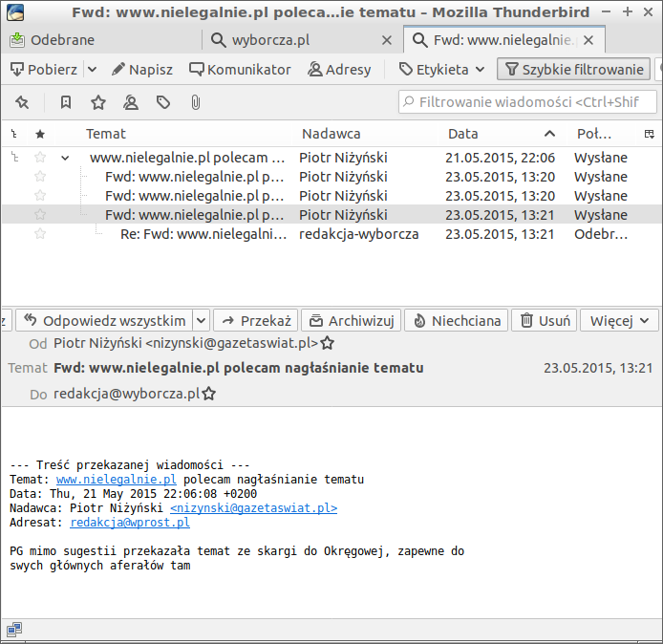Viewport: 663px width, 644px height.
Task: Close the wyborcza.pl tab
Action: coord(387,40)
